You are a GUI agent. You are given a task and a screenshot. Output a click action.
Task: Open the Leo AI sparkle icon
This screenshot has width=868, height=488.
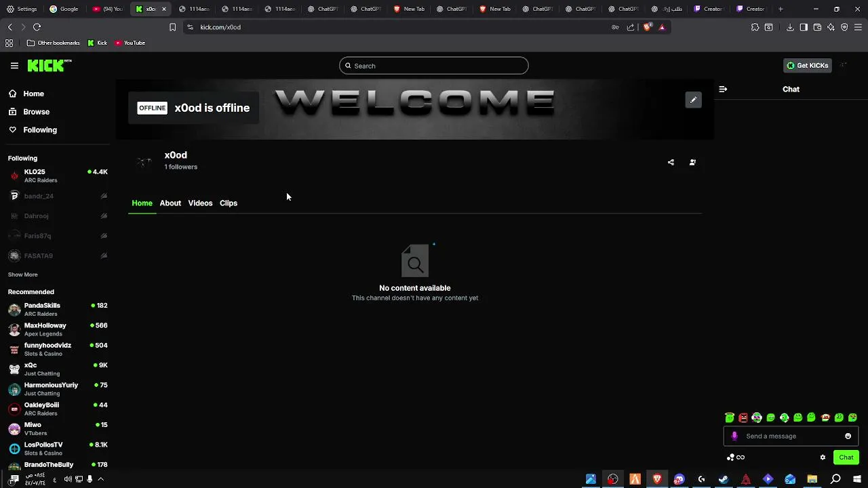click(831, 27)
